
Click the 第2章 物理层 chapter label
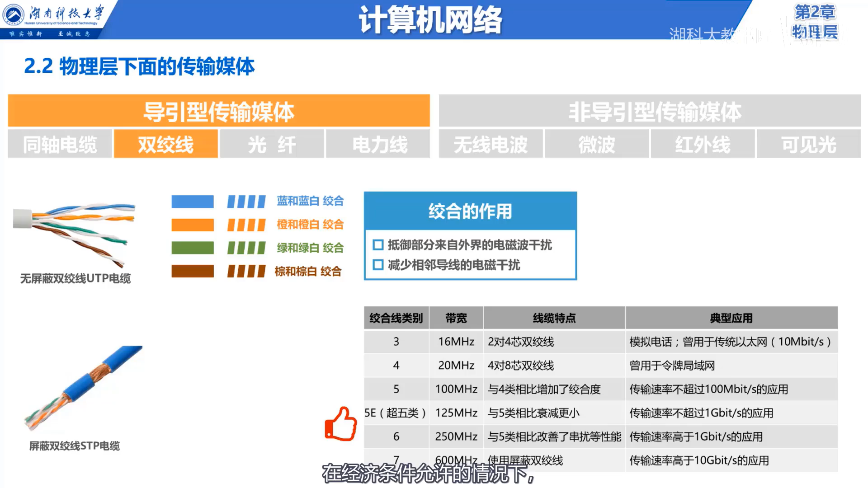[815, 22]
